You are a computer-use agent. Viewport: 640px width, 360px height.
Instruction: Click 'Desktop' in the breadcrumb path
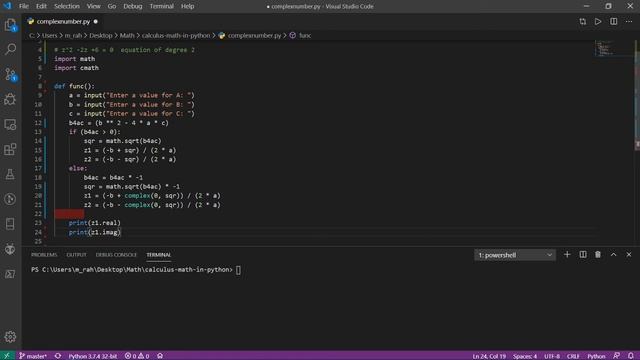click(x=101, y=36)
